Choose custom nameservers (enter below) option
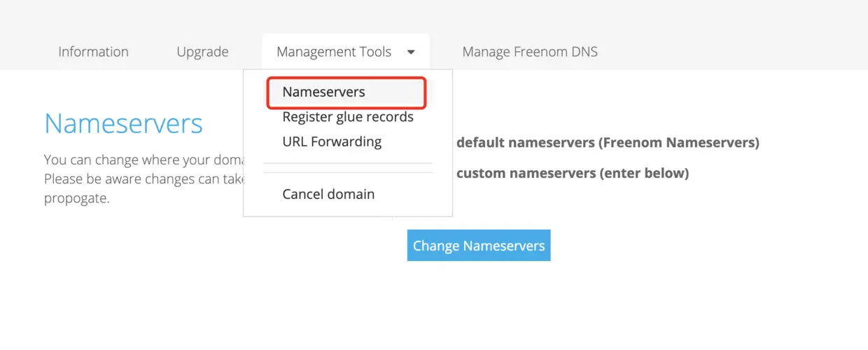The image size is (868, 350). pyautogui.click(x=573, y=173)
